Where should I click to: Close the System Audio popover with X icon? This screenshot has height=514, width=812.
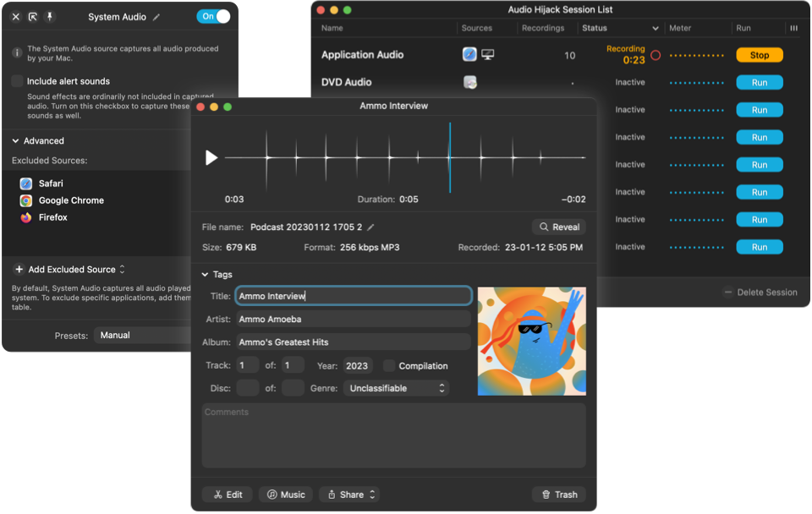coord(16,17)
